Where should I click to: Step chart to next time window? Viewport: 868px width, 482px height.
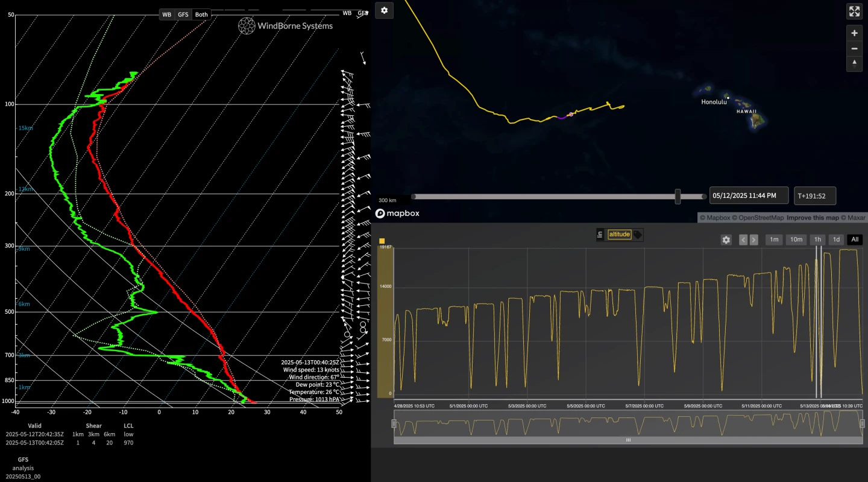753,239
